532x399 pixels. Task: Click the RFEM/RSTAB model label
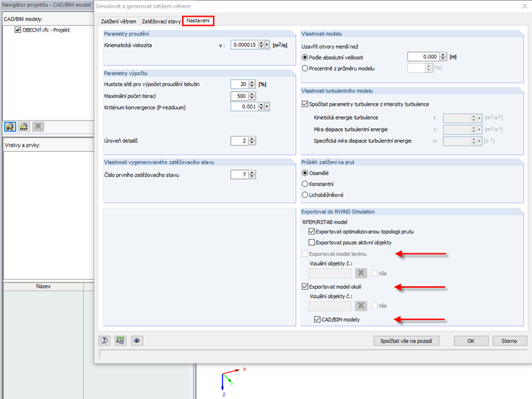[x=325, y=222]
